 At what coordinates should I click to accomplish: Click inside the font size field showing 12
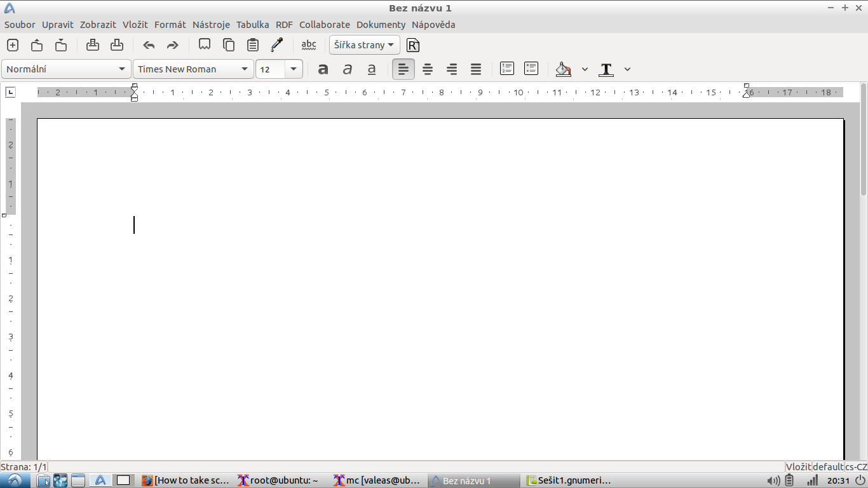(x=270, y=69)
